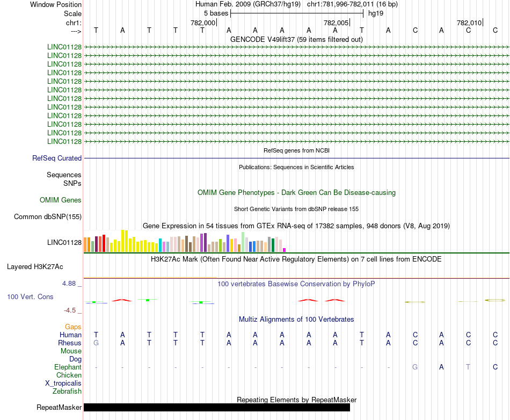Select the Elephant alignment row label

pyautogui.click(x=68, y=367)
